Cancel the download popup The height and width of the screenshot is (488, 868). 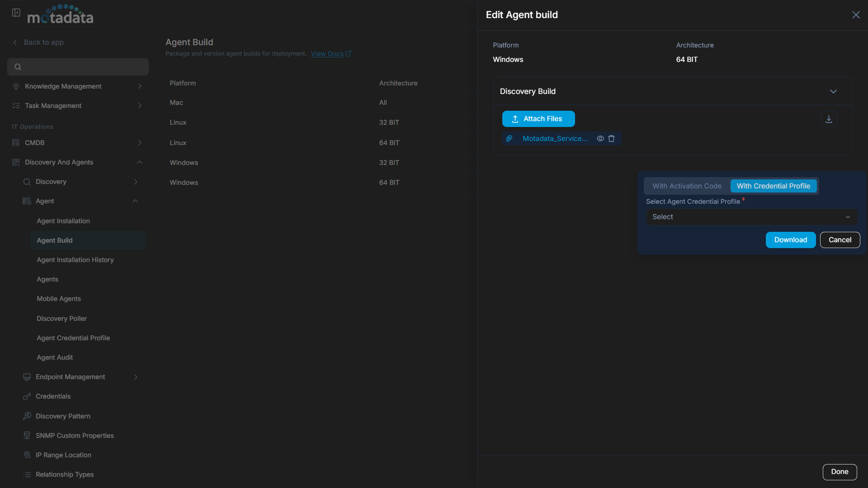click(x=840, y=240)
